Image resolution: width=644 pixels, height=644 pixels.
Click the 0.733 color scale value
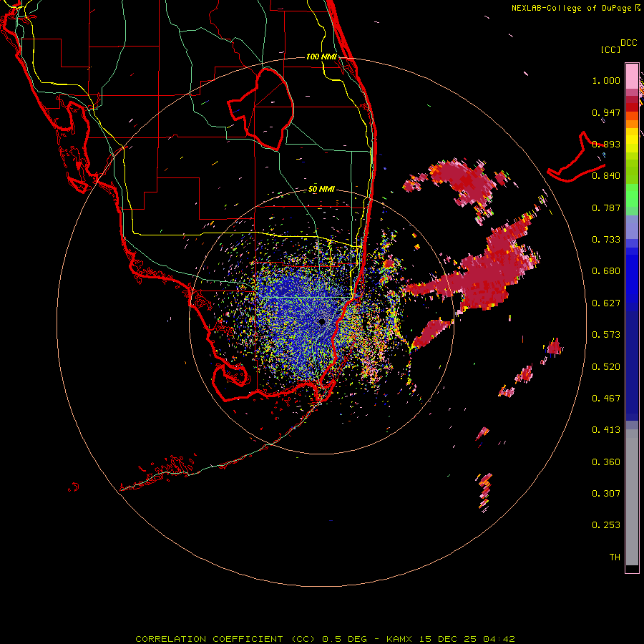pos(606,240)
